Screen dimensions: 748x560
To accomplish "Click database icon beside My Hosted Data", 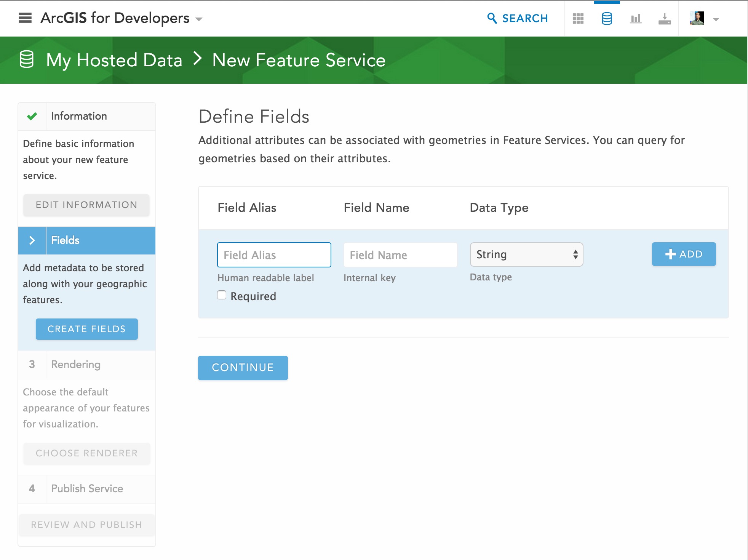I will pos(27,60).
